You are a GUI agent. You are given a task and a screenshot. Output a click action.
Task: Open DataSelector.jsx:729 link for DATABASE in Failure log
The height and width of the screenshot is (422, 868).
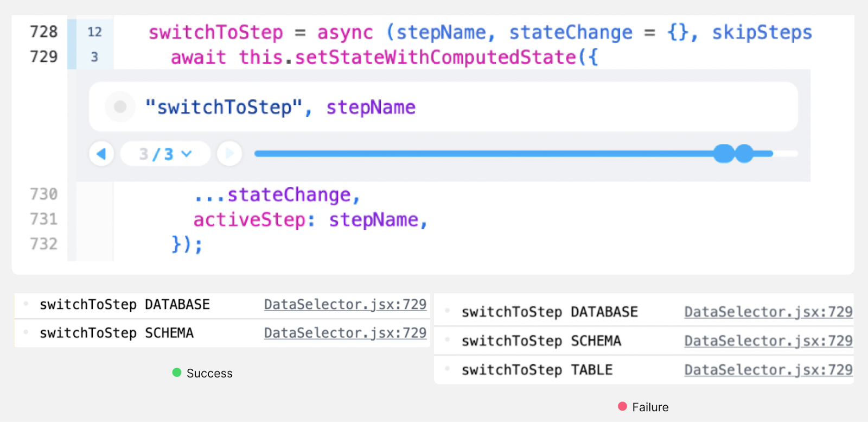click(768, 312)
